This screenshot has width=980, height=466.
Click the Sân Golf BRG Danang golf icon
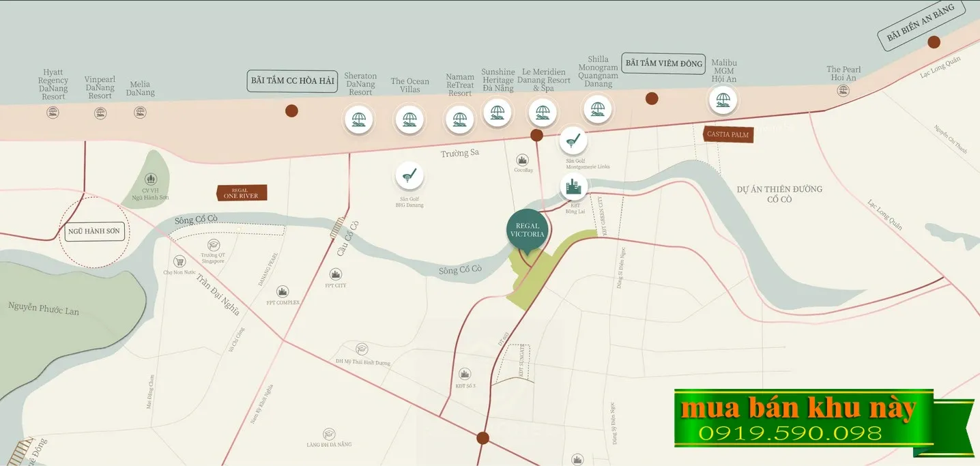click(409, 176)
